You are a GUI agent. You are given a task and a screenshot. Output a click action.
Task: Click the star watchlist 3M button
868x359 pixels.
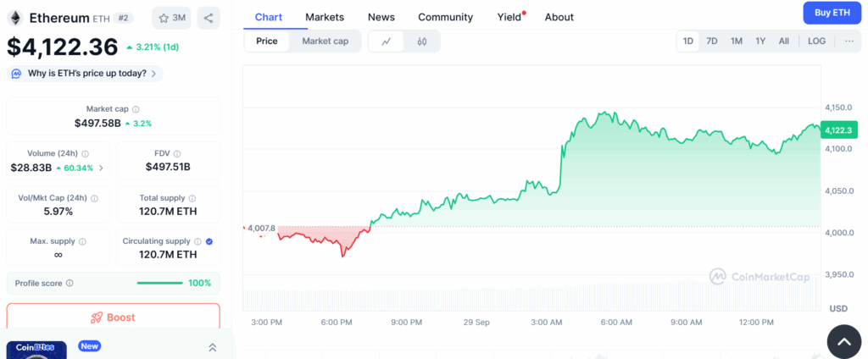tap(171, 18)
